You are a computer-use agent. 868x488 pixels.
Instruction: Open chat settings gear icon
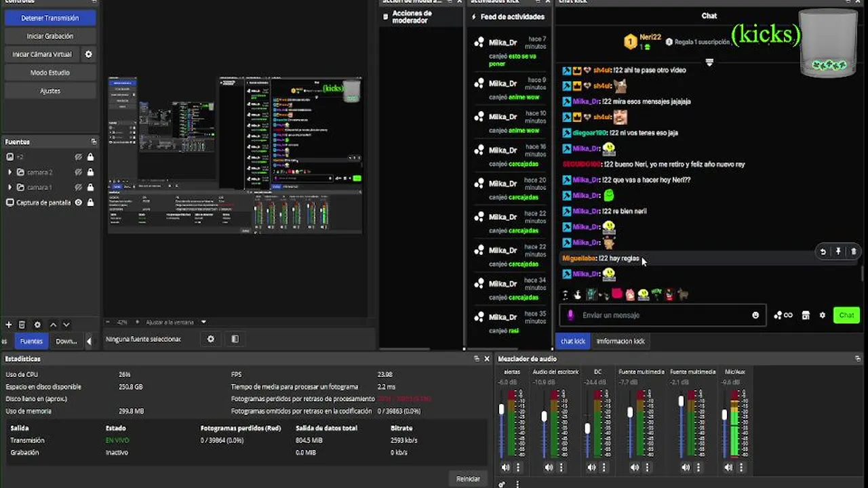click(823, 315)
